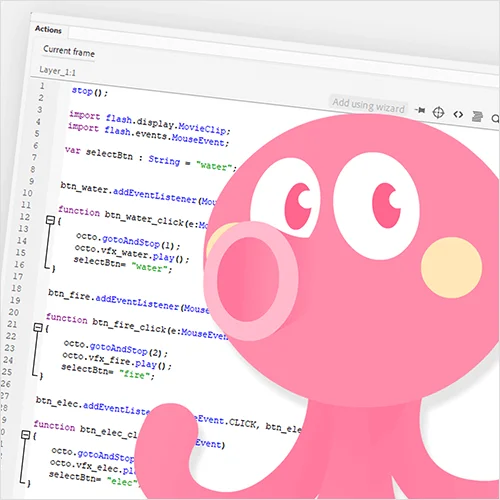Select the Layer_1:1 script tab
This screenshot has width=500, height=500.
(x=57, y=71)
